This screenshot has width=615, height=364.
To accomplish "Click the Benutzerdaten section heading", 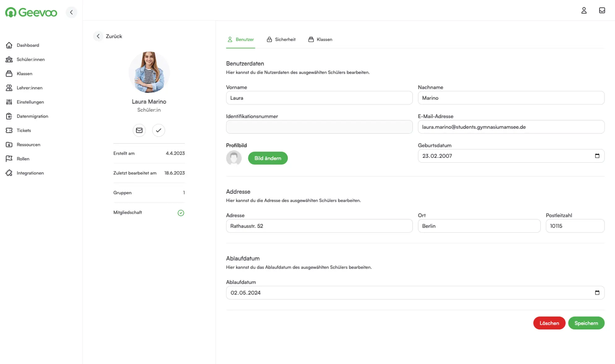I will coord(245,64).
